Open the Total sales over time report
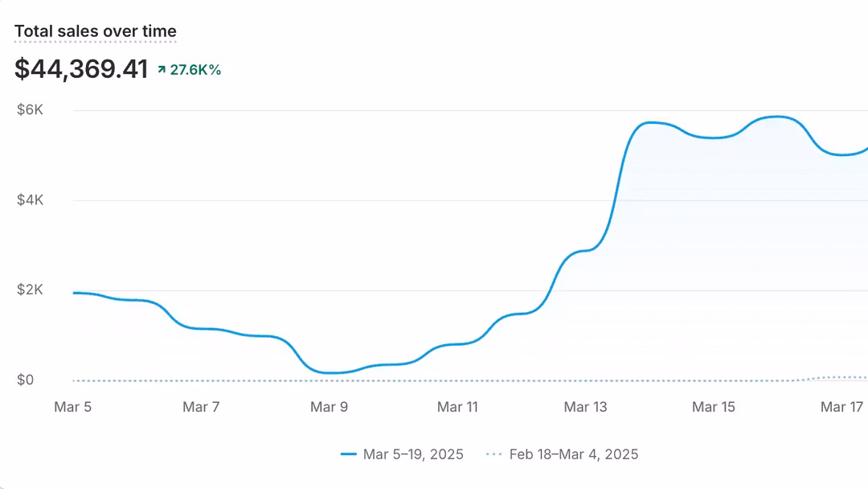868x489 pixels. [95, 31]
